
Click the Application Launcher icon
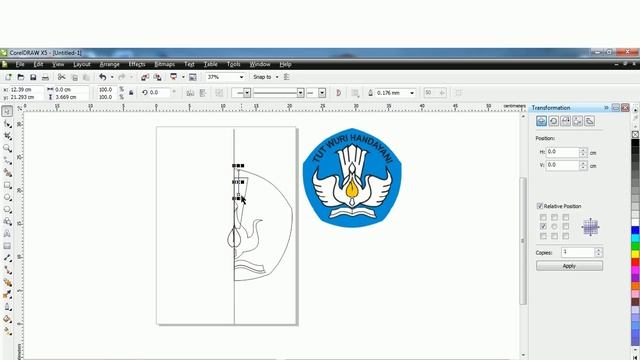click(174, 77)
